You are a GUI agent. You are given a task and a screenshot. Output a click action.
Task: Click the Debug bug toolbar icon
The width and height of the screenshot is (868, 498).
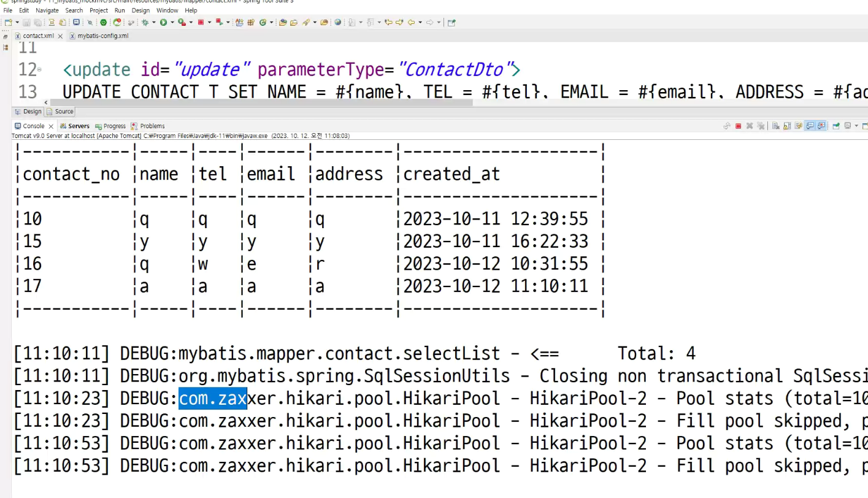pos(145,22)
